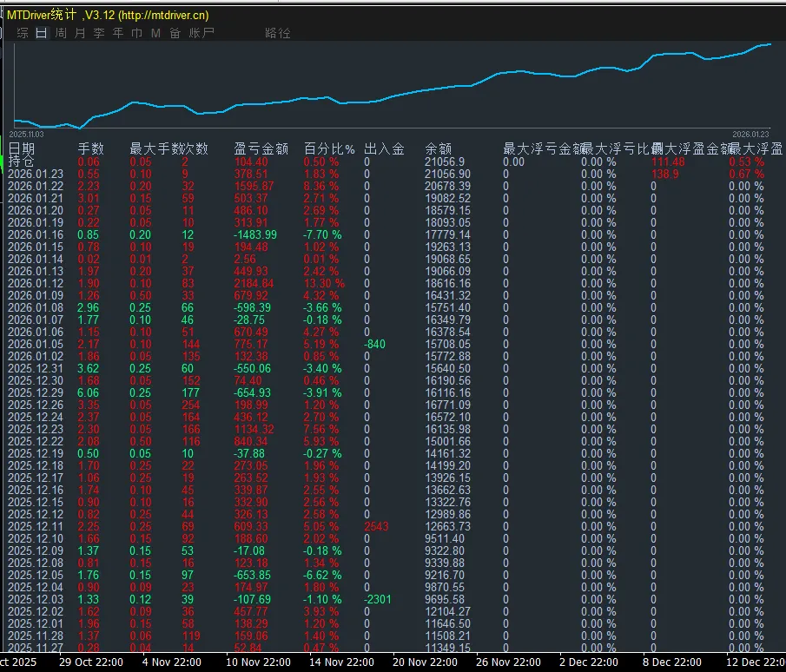
Task: Click the -2301 withdrawal value
Action: pyautogui.click(x=378, y=599)
